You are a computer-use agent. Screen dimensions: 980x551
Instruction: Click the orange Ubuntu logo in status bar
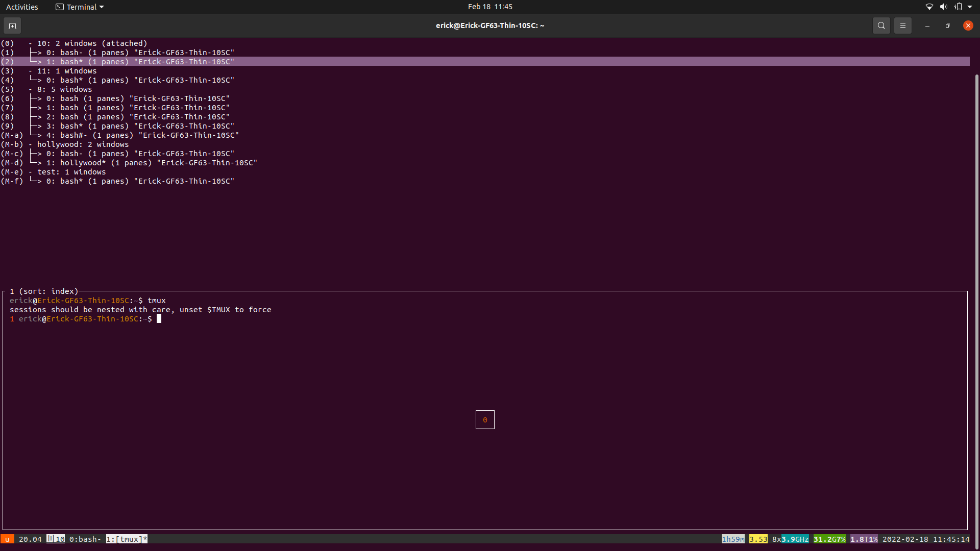pos(7,539)
